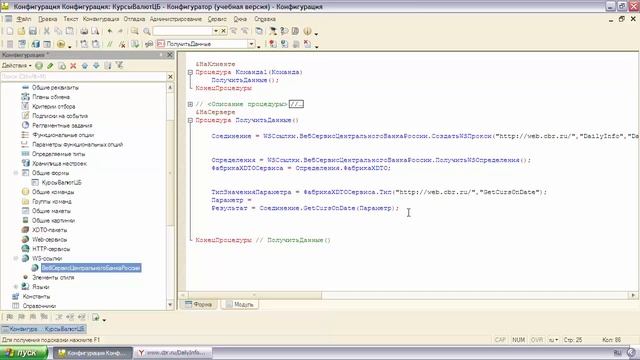The image size is (640, 360).
Task: Click the magnifier Search icon before search field
Action: pyautogui.click(x=147, y=31)
